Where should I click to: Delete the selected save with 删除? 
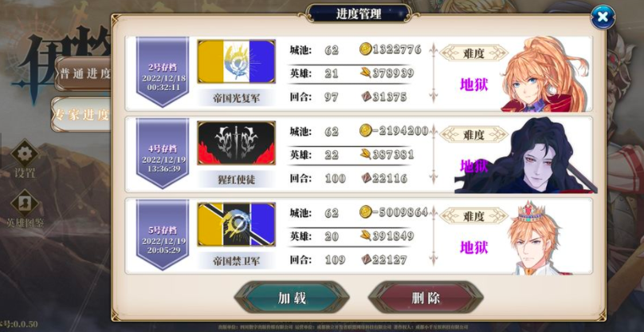pos(426,298)
